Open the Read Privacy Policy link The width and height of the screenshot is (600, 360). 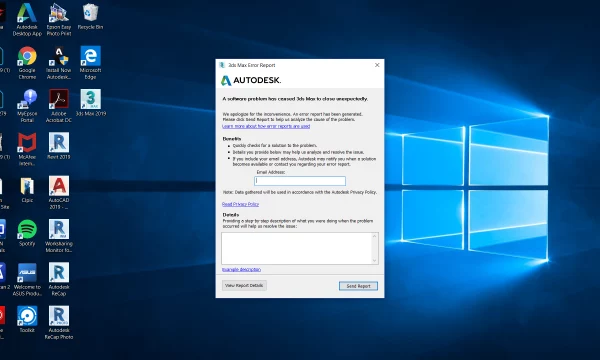pos(240,204)
